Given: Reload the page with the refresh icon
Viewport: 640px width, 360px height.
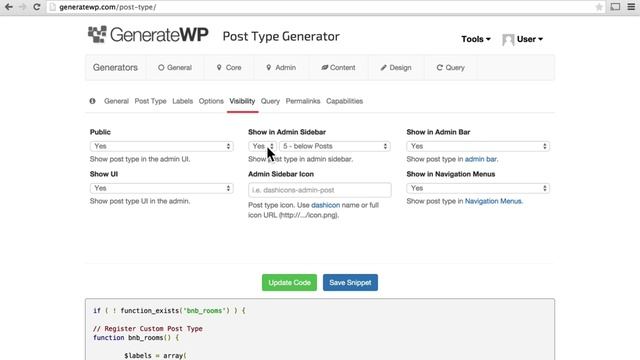Looking at the screenshot, I should click(37, 7).
